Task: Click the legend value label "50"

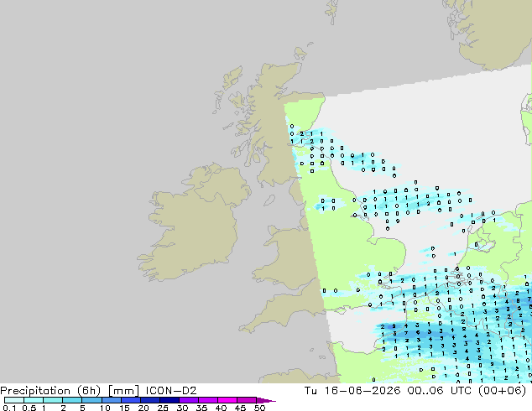Action: [259, 408]
